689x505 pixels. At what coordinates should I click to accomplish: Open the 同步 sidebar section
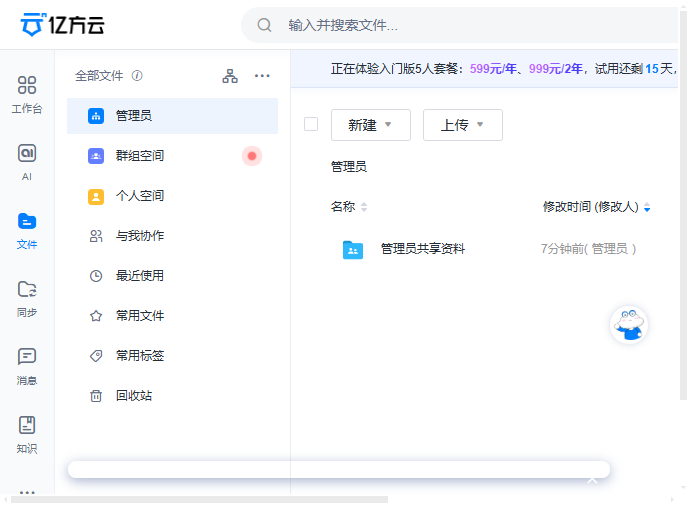[x=27, y=299]
